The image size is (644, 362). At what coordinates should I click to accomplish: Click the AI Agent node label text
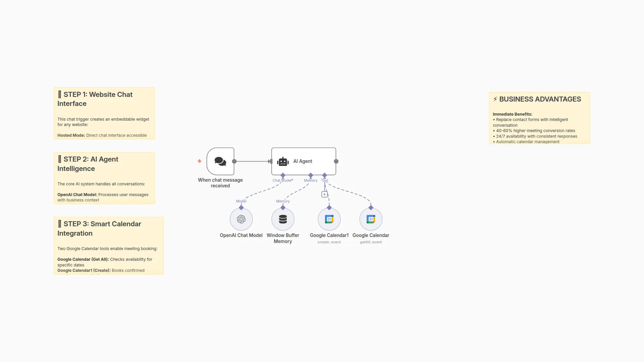[303, 161]
